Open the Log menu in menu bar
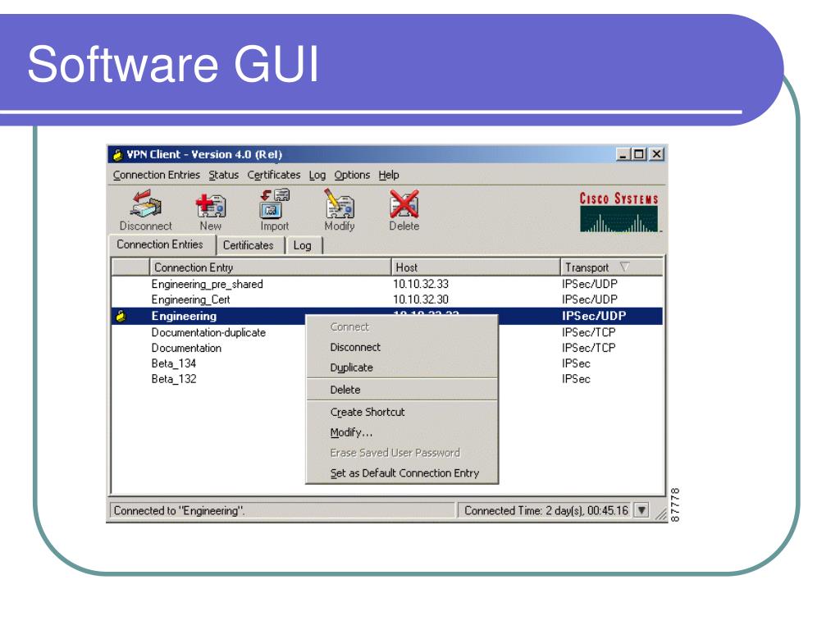 click(x=317, y=176)
